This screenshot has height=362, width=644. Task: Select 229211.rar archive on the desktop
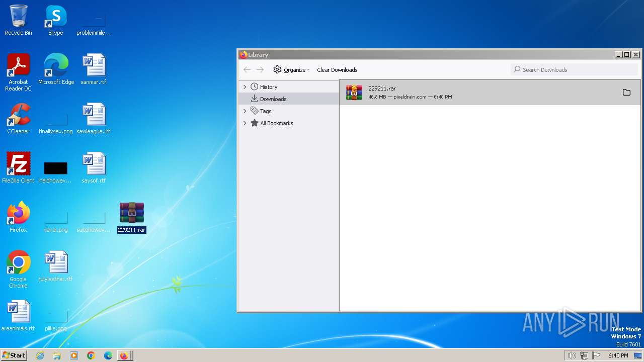132,217
